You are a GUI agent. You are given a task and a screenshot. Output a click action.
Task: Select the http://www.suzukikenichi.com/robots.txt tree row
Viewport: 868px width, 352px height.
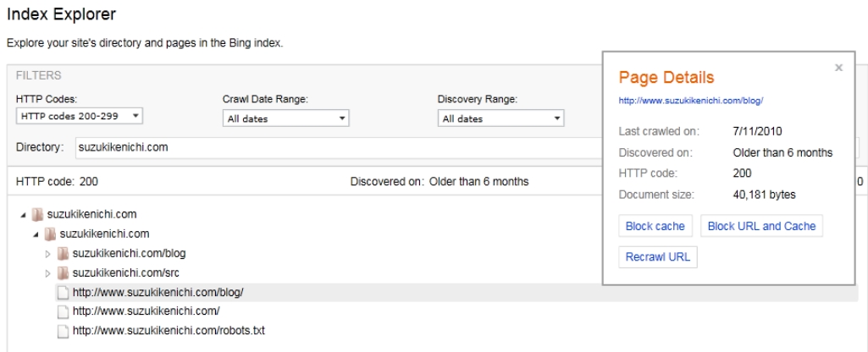169,331
